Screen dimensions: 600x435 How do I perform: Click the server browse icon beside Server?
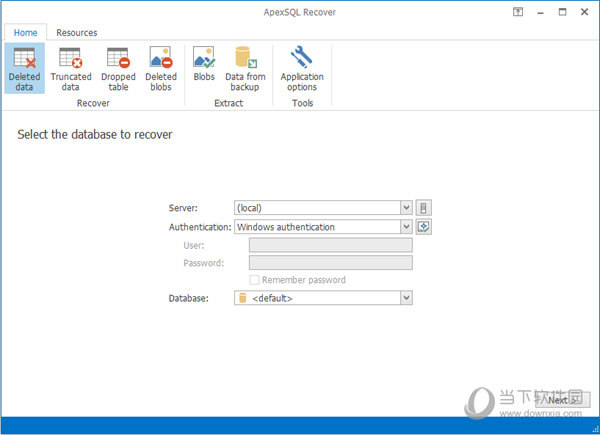tap(424, 208)
